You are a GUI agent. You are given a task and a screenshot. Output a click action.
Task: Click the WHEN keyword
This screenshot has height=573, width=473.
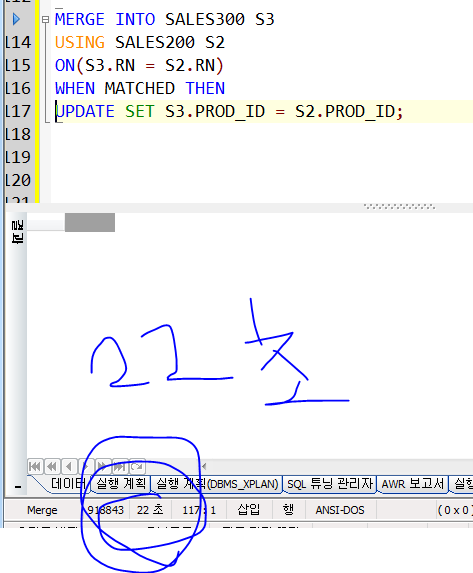(75, 88)
